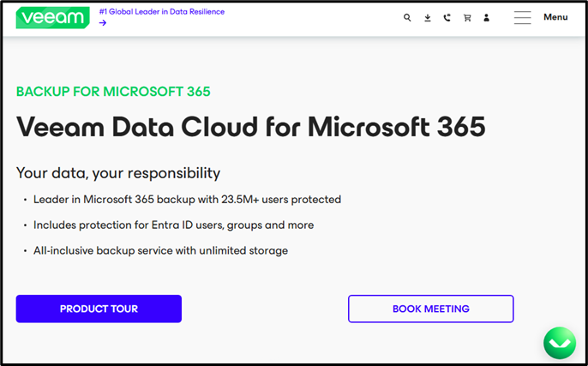Open the #1 Global Leader in Data Resilience link
This screenshot has height=366, width=588.
pos(162,12)
